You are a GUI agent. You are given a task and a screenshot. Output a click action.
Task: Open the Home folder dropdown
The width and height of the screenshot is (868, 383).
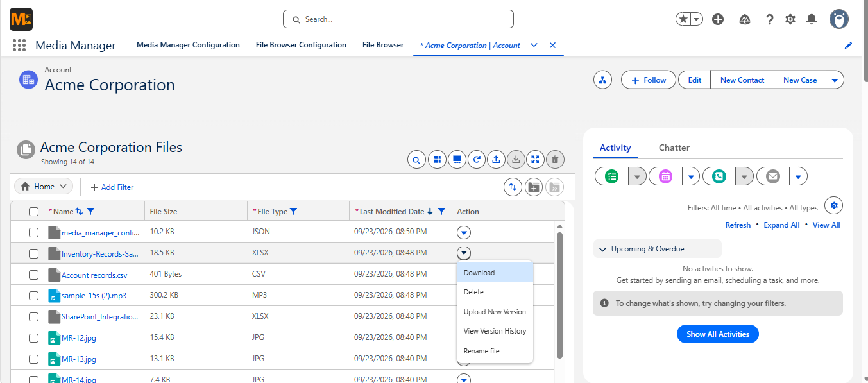click(x=44, y=187)
